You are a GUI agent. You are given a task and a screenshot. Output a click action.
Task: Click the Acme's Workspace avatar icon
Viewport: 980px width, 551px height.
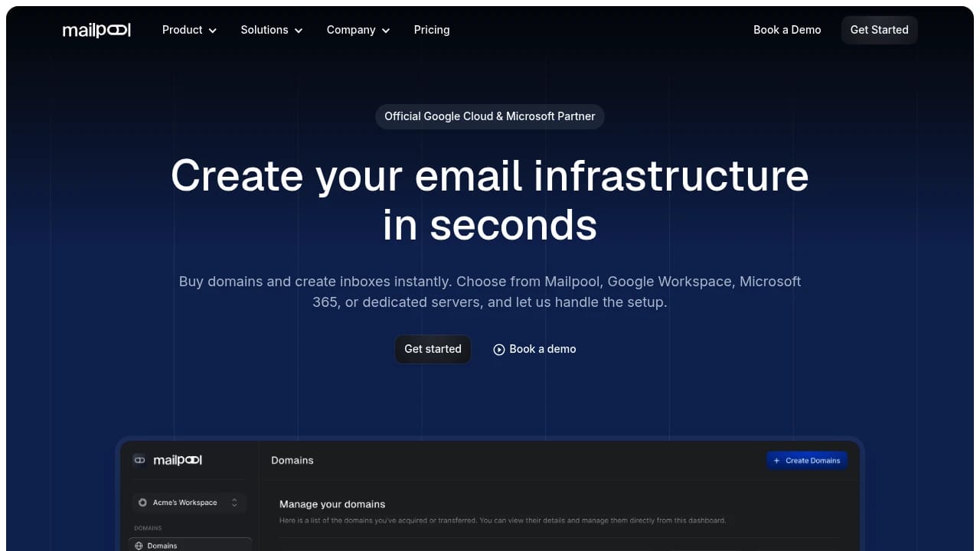coord(142,503)
